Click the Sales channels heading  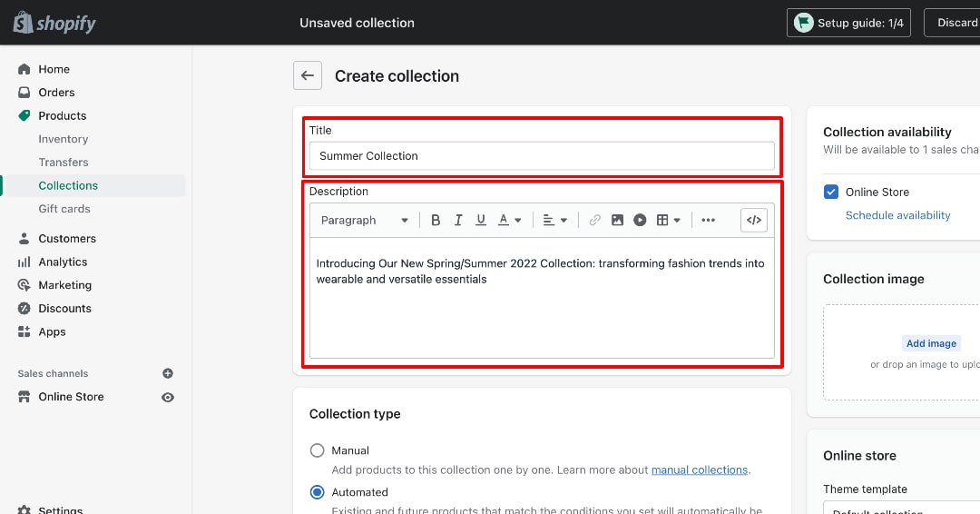pos(53,373)
